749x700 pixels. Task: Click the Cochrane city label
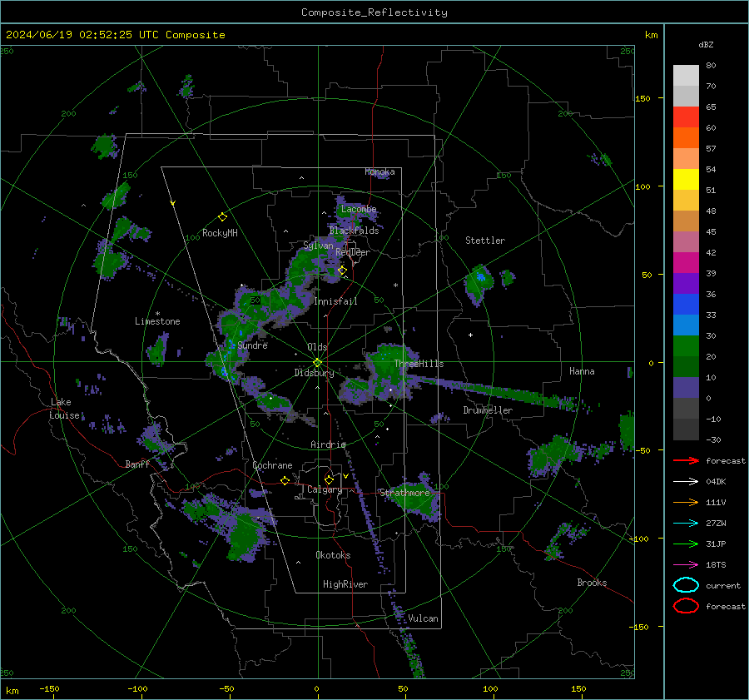coord(272,465)
